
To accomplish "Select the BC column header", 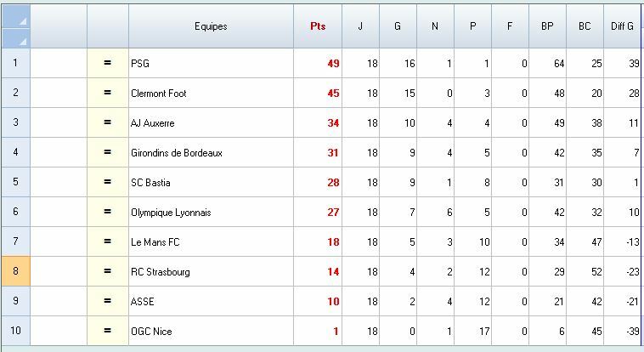I will pyautogui.click(x=585, y=26).
